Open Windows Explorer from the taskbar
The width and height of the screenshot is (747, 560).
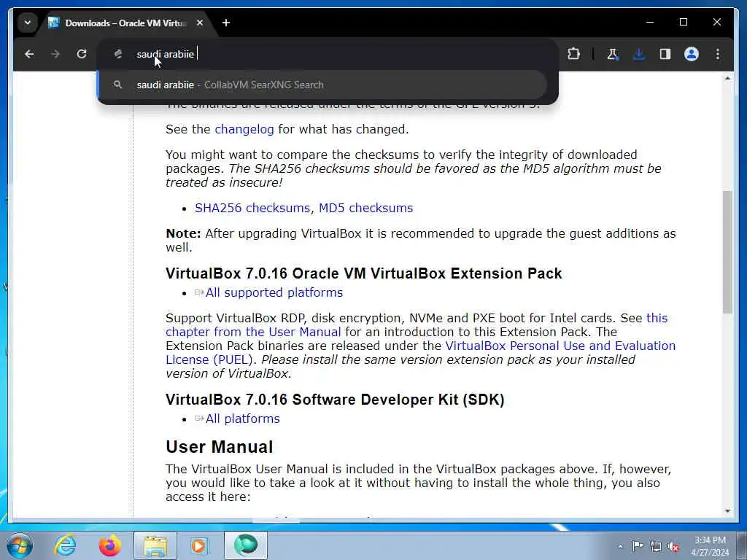pyautogui.click(x=155, y=545)
